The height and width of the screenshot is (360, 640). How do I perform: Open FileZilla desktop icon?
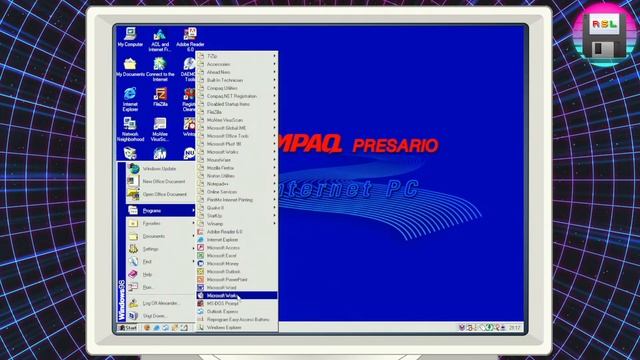160,97
